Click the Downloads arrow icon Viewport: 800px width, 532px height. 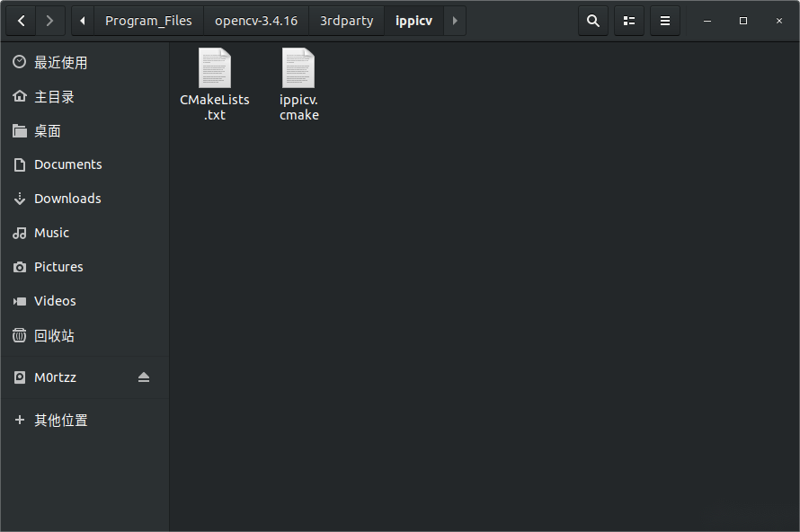(x=20, y=199)
